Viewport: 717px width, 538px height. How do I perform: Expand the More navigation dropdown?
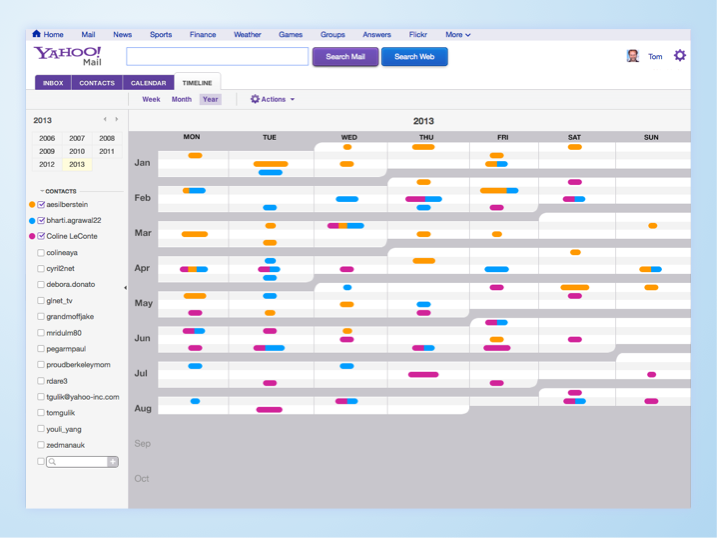pyautogui.click(x=457, y=34)
